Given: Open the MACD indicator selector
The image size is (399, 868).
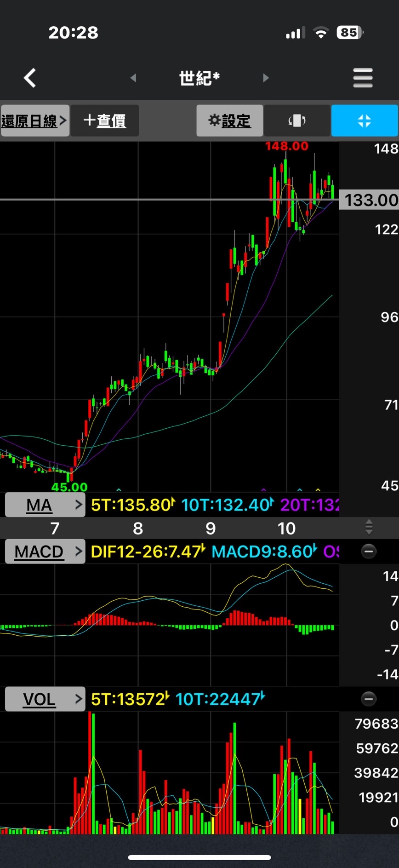Looking at the screenshot, I should 45,551.
